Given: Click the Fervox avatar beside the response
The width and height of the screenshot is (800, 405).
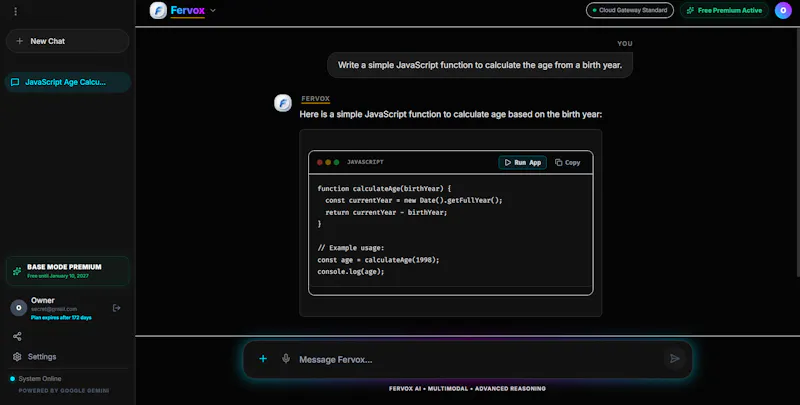Looking at the screenshot, I should [x=283, y=103].
